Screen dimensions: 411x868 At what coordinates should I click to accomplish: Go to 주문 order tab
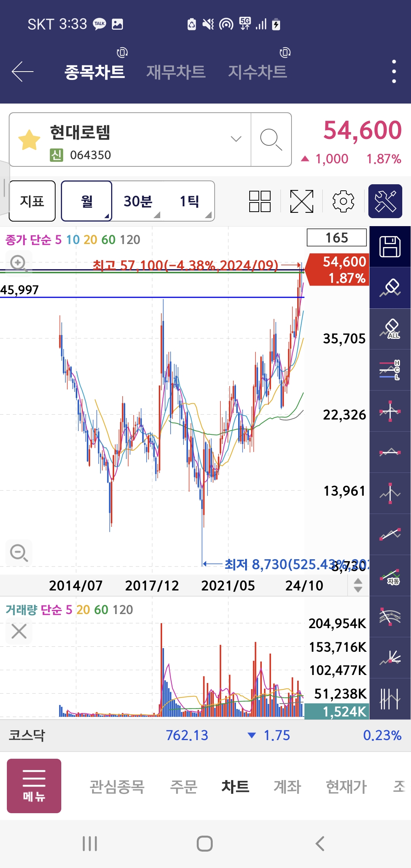[183, 787]
